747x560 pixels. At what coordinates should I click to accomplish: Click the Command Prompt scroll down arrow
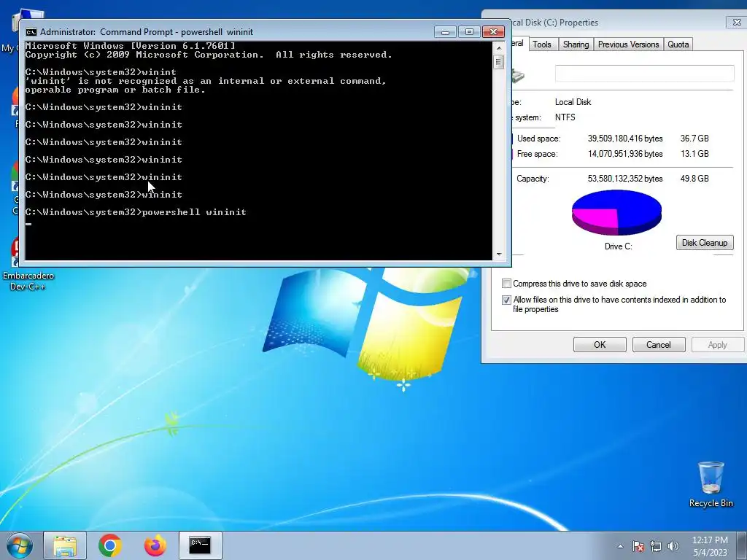(499, 254)
